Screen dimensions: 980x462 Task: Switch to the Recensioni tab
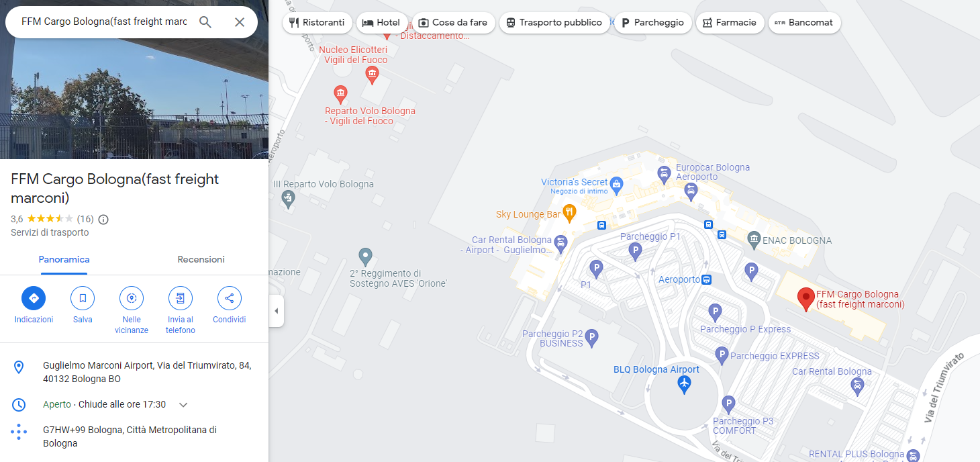tap(201, 259)
